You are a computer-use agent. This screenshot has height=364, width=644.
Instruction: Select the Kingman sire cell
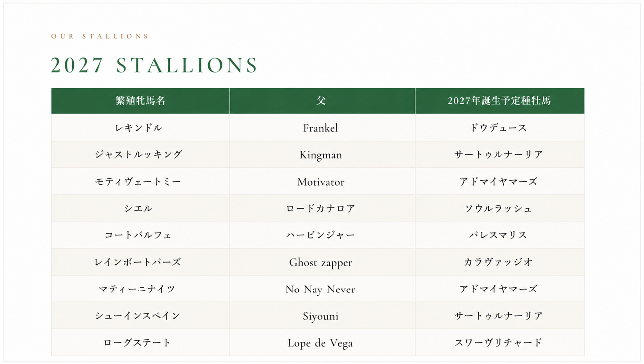click(322, 154)
